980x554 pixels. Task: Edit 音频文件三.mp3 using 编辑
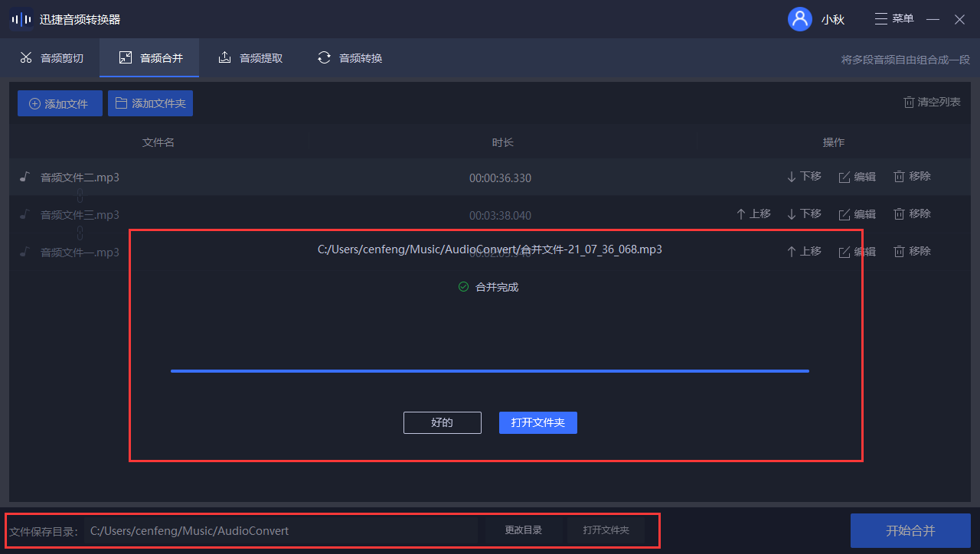(857, 214)
